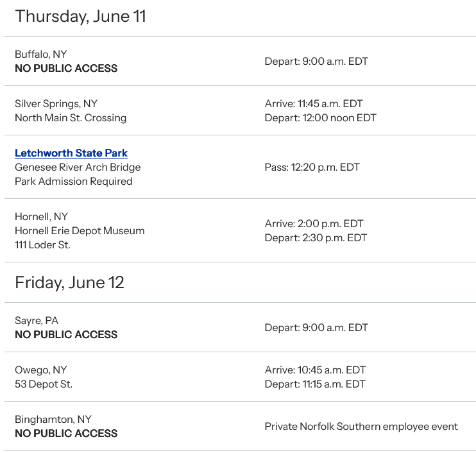Screen dimensions: 476x453
Task: Click Silver Springs 11:45 a.m. arrival time
Action: 314,104
